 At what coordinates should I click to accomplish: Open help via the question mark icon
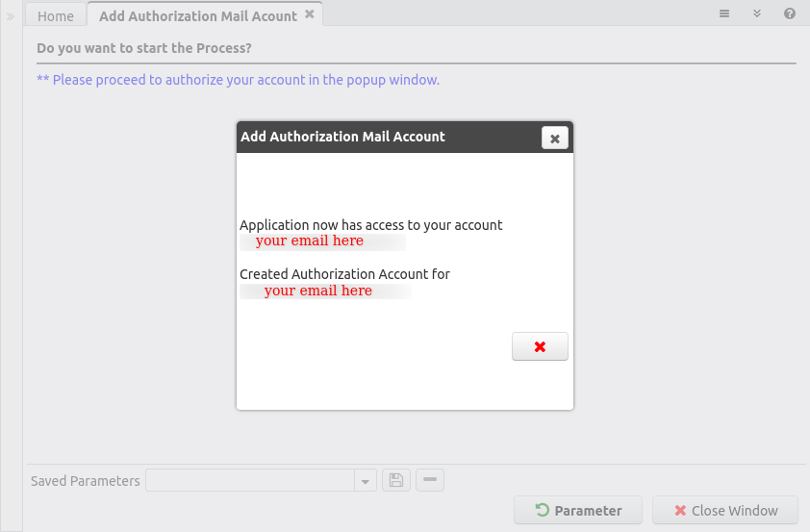[x=790, y=13]
